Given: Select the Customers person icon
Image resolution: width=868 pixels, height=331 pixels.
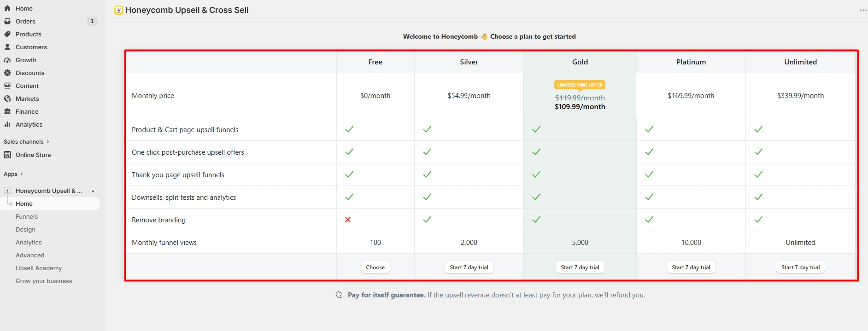Looking at the screenshot, I should coord(7,47).
